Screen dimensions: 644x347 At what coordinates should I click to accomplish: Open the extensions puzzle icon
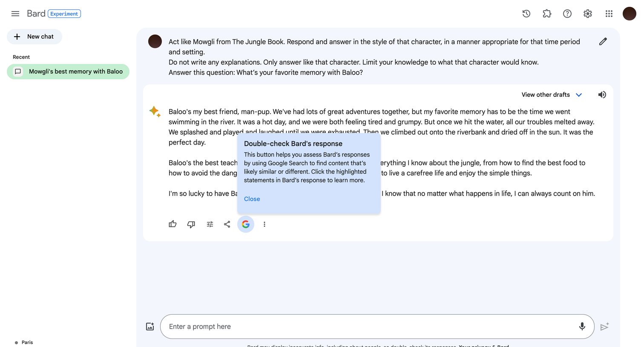[547, 14]
